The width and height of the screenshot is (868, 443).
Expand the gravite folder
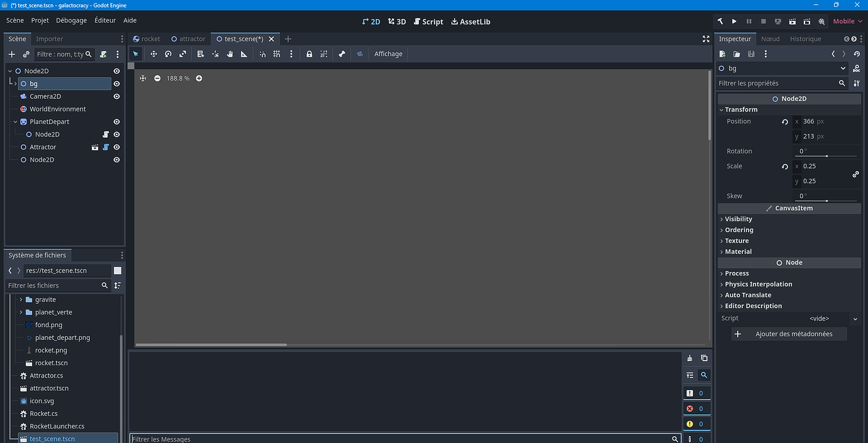(21, 300)
